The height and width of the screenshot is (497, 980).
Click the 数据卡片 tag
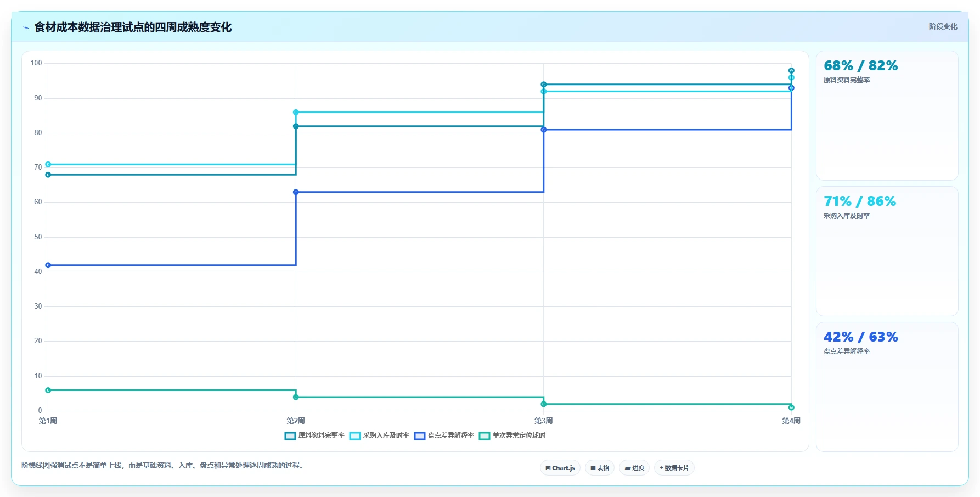click(x=674, y=468)
